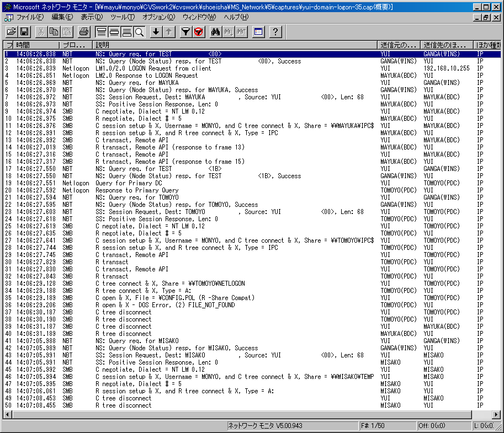Click status bar text ネットワーク モニタ V5.00.943
The image size is (504, 433).
(265, 426)
